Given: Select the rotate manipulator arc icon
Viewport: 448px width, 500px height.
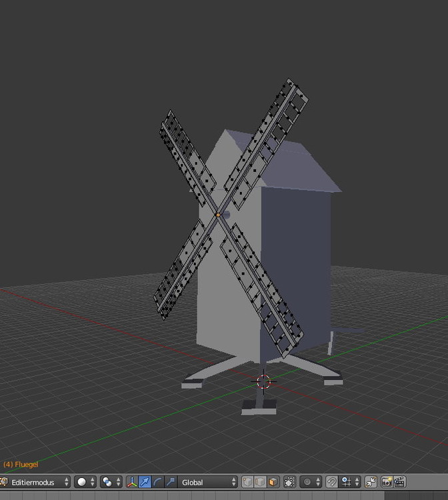Looking at the screenshot, I should (157, 482).
